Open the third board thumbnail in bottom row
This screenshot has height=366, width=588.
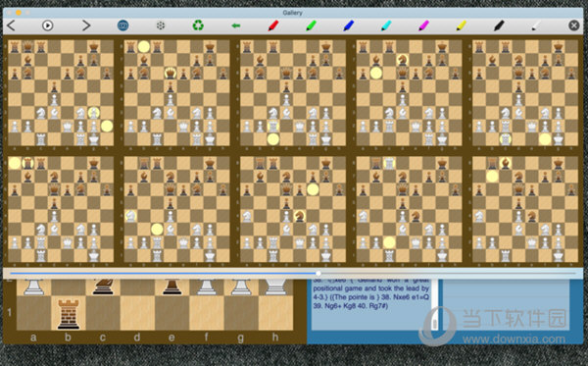point(293,209)
